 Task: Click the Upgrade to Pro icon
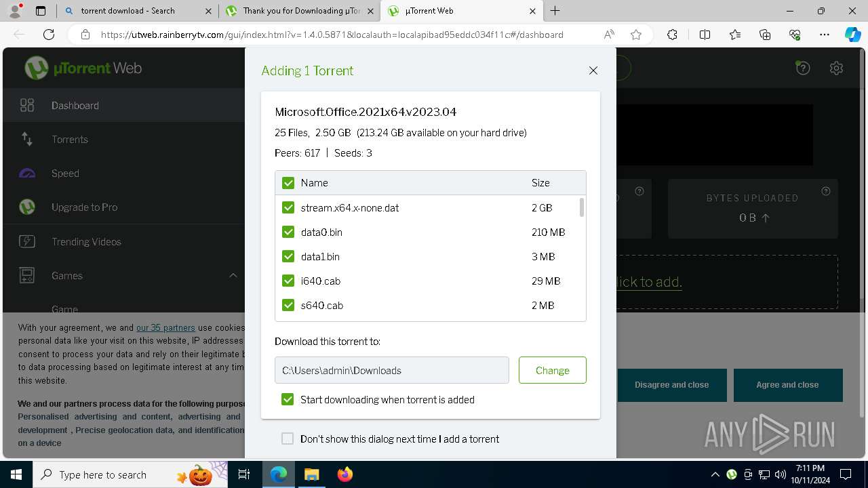tap(27, 207)
